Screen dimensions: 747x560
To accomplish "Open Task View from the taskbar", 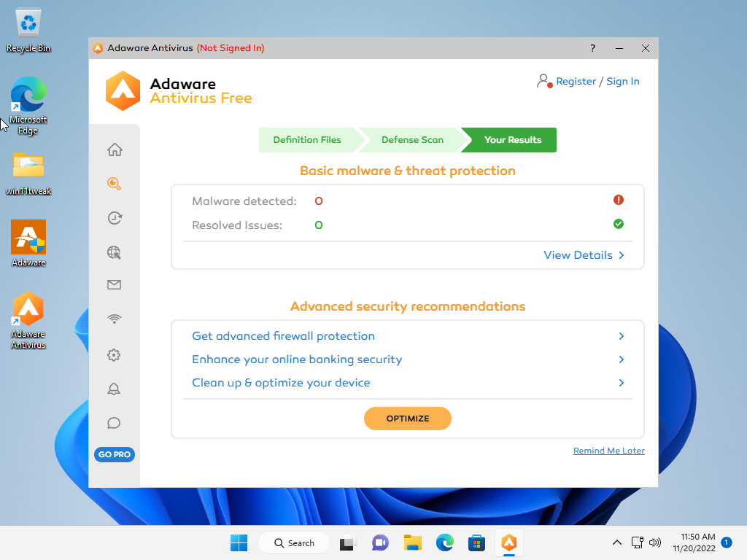I will click(348, 543).
